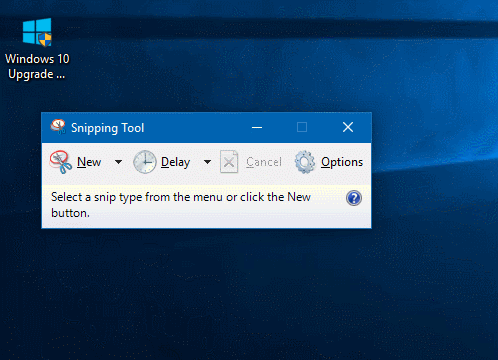Screen dimensions: 498x360
Task: Click the 'Select a snip type' hint text
Action: coord(181,205)
